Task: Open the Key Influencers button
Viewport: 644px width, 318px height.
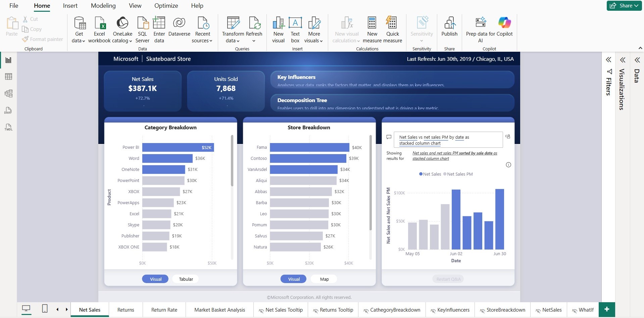Action: click(392, 80)
